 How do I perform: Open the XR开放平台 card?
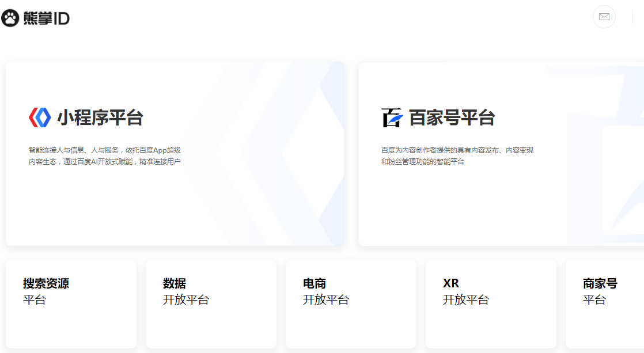491,304
